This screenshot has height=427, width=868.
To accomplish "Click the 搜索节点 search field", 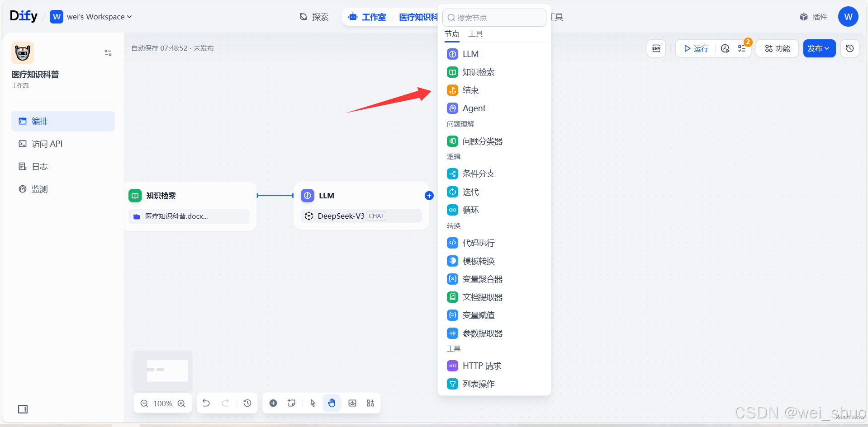I will 494,18.
